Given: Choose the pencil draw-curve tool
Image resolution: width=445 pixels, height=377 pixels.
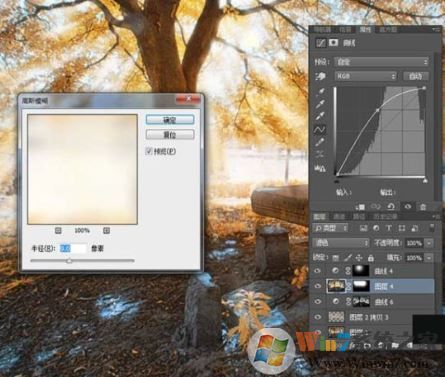Looking at the screenshot, I should (320, 142).
